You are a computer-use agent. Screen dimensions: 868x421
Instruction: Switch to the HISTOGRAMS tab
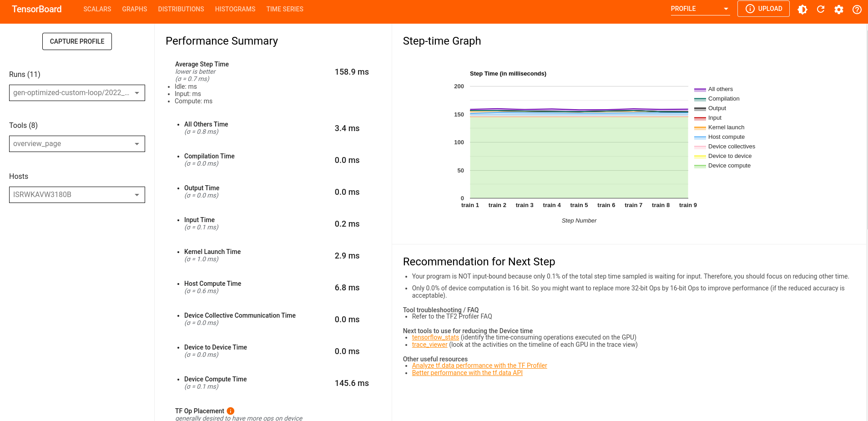pos(235,9)
